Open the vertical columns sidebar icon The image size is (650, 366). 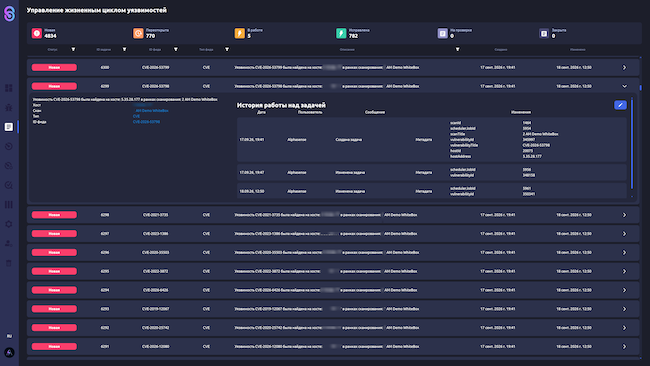click(9, 205)
